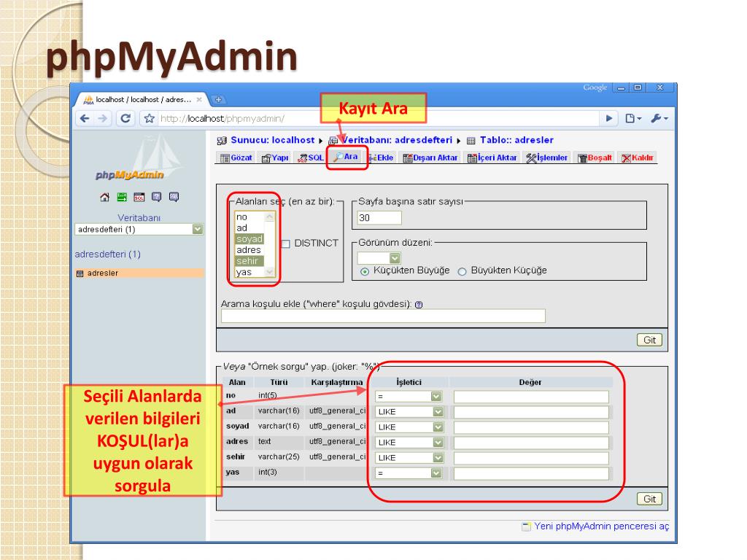Click the Kaldır tab

(x=638, y=157)
